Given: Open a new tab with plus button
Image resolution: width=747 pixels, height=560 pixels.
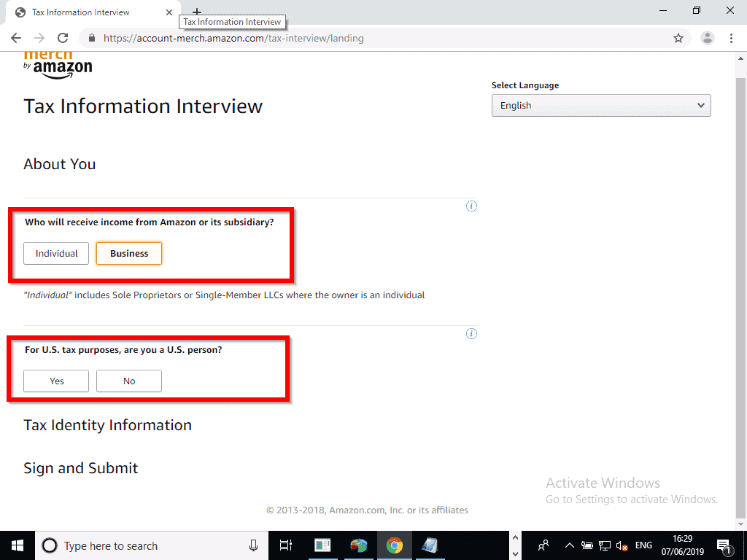Looking at the screenshot, I should (197, 12).
